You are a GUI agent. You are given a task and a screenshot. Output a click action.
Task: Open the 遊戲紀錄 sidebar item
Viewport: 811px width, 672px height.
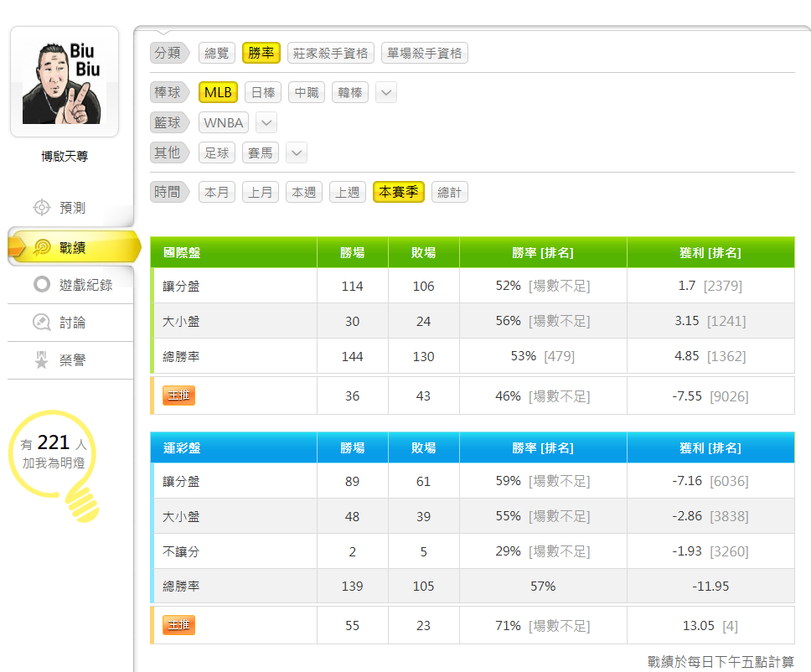(x=70, y=285)
